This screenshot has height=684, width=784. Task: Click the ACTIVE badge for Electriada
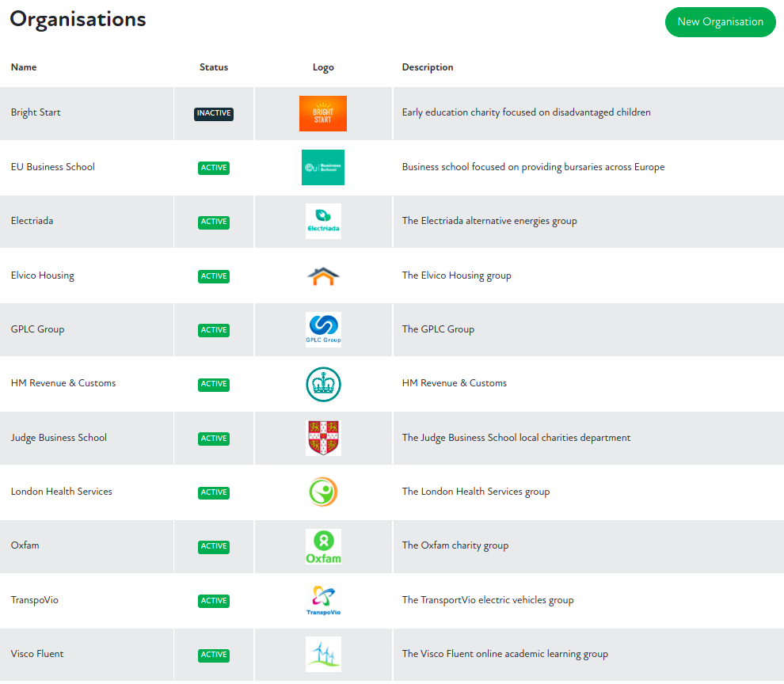[x=214, y=222]
